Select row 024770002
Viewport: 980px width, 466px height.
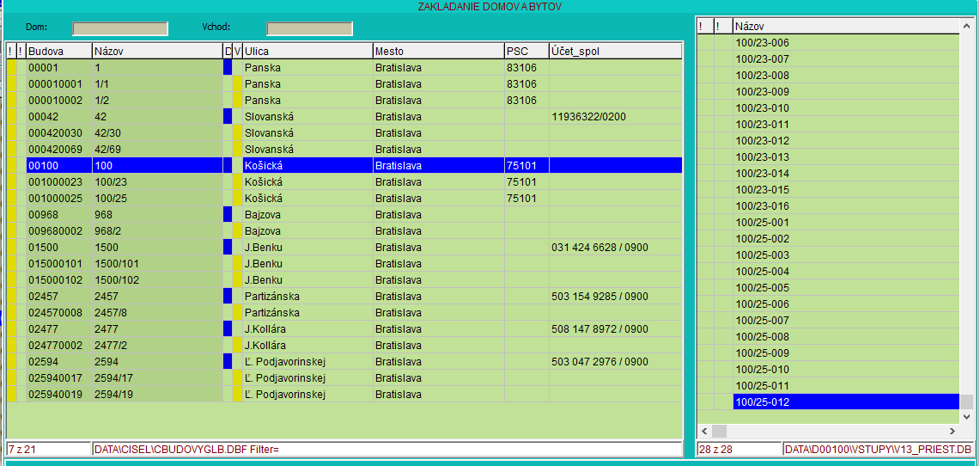(x=344, y=346)
